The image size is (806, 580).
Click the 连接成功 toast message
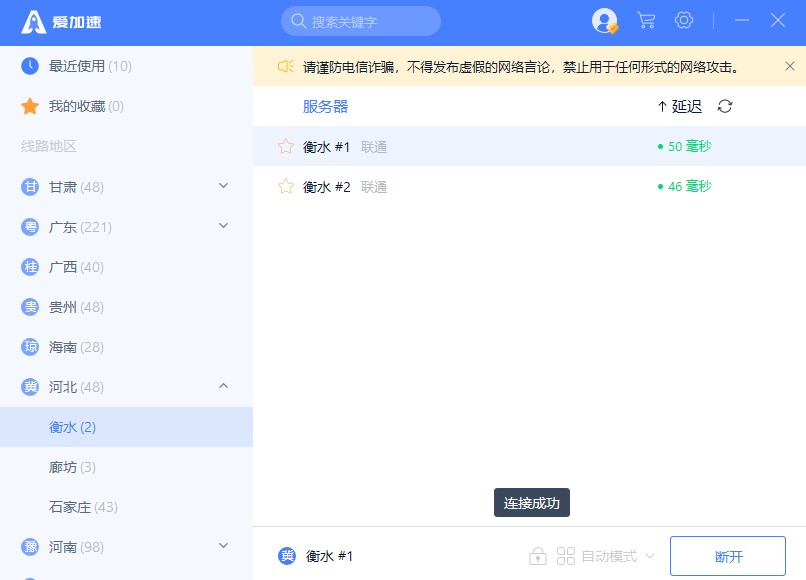pyautogui.click(x=532, y=502)
